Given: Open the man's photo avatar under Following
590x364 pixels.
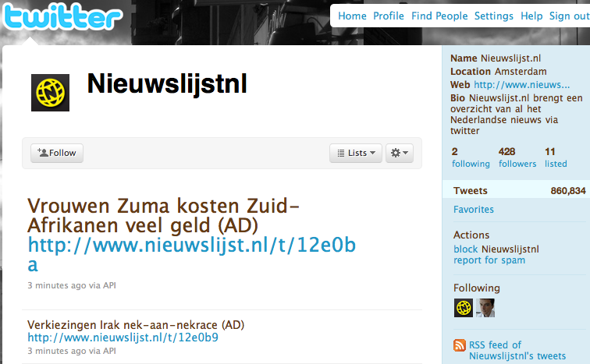Looking at the screenshot, I should 485,308.
